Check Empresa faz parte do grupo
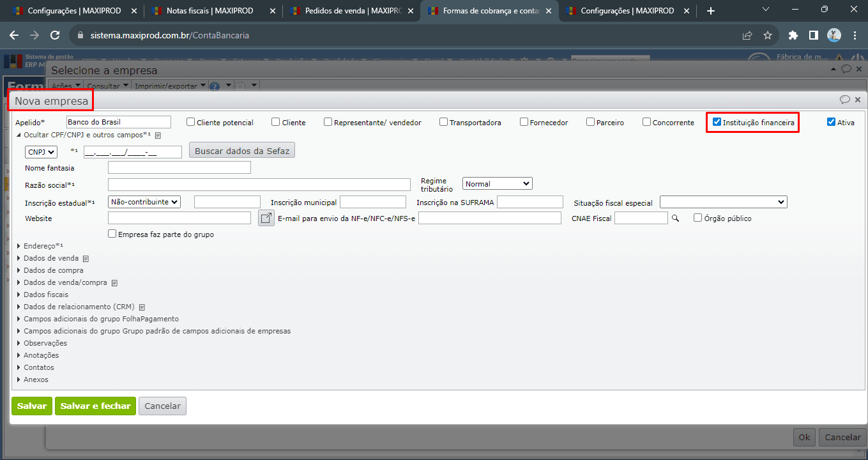 [x=113, y=234]
